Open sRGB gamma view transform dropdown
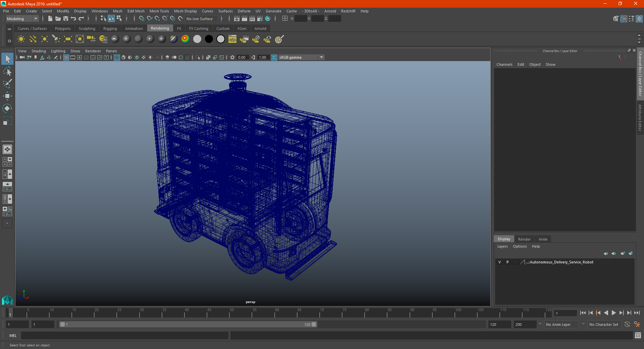This screenshot has width=644, height=349. click(x=301, y=57)
